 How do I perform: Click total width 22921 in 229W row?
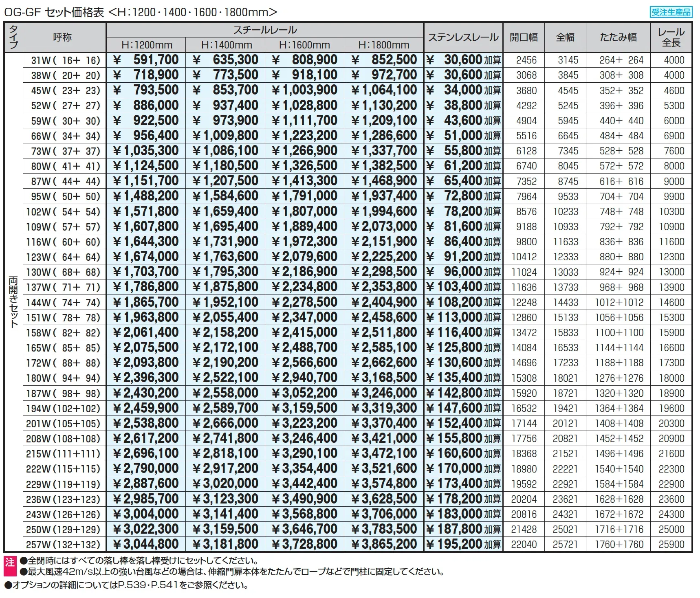click(x=566, y=484)
